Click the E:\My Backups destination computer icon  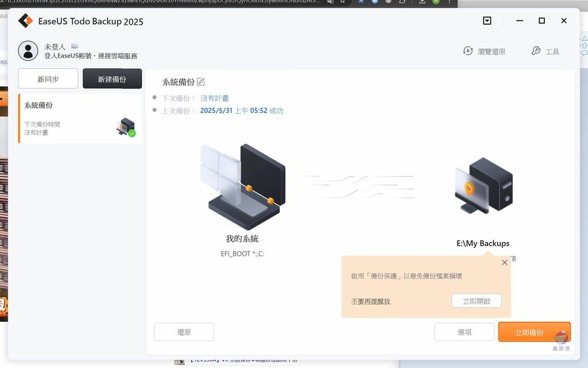[x=483, y=187]
